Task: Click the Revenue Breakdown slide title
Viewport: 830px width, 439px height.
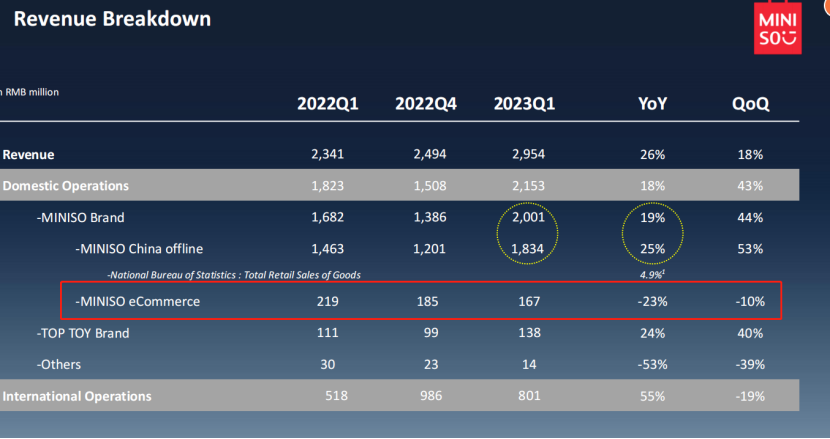Action: click(x=112, y=18)
